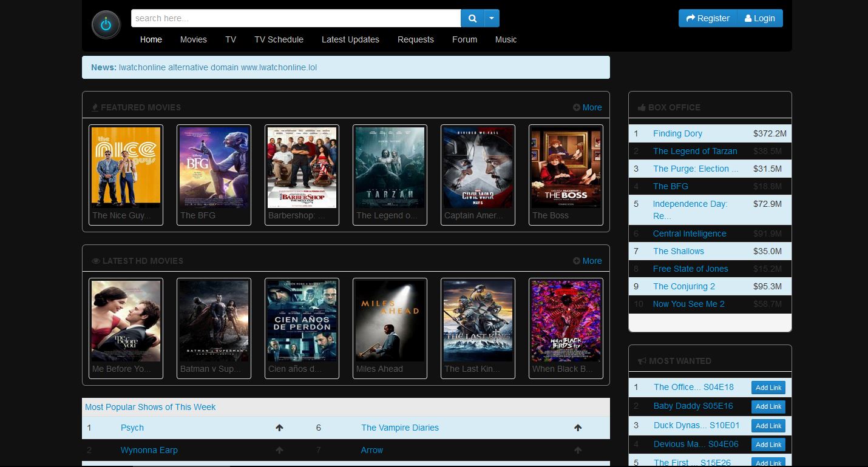Screen dimensions: 868x467
Task: Open Central Intelligence box office link
Action: click(690, 233)
